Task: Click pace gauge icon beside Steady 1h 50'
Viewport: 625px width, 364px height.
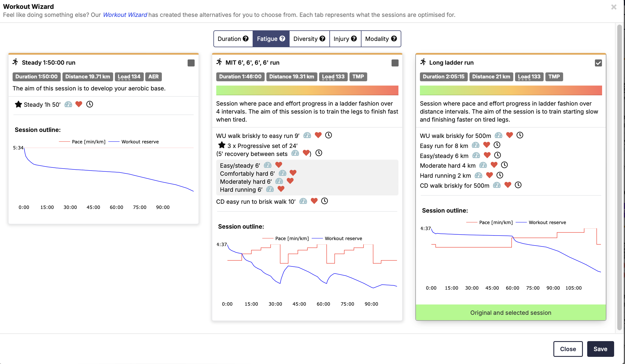Action: coord(68,104)
